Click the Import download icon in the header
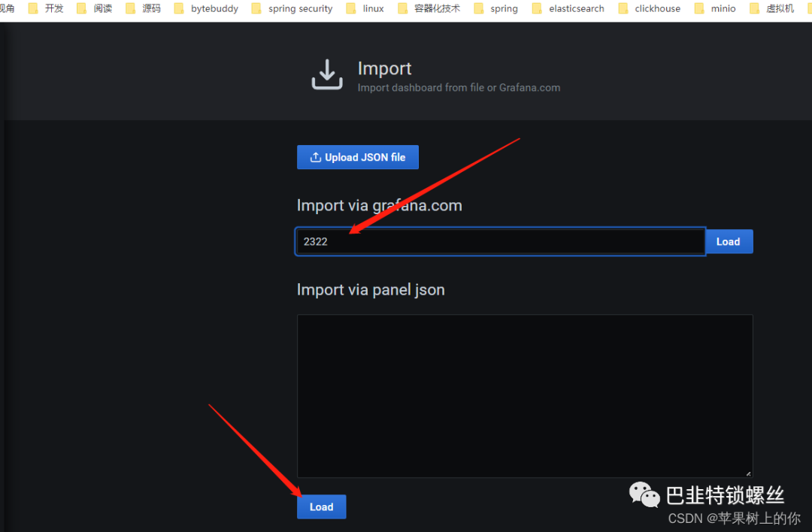The image size is (812, 532). tap(327, 74)
